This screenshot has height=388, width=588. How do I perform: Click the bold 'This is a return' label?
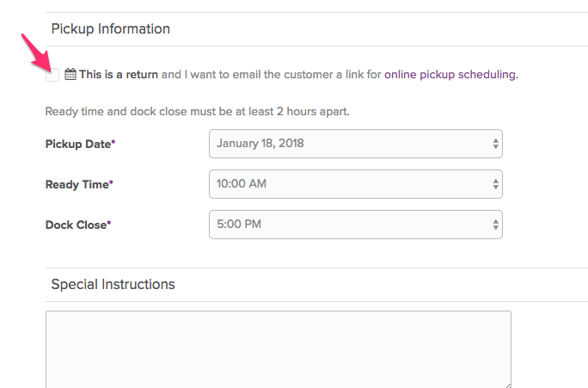tap(119, 75)
